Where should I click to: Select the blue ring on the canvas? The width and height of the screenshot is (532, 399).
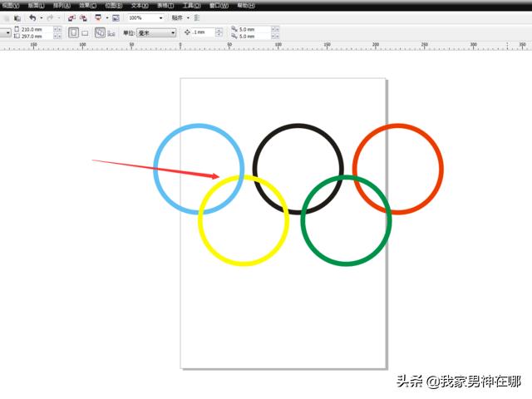tap(199, 126)
